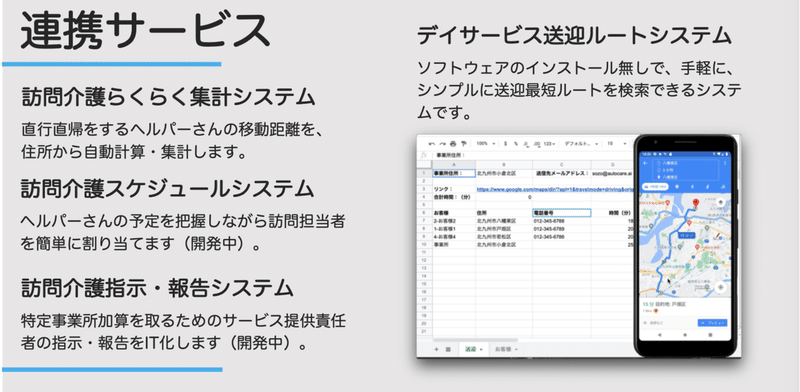Click the redo arrow in the spreadsheet toolbar

[x=442, y=144]
